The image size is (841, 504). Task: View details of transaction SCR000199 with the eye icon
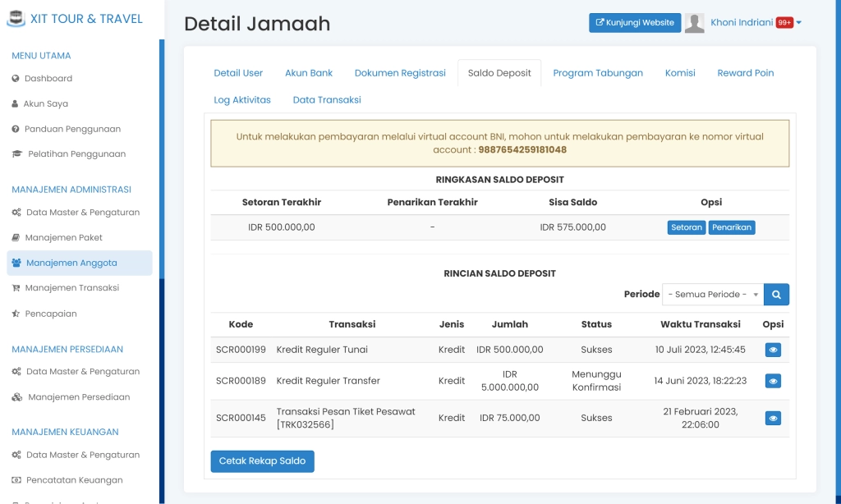click(x=772, y=348)
